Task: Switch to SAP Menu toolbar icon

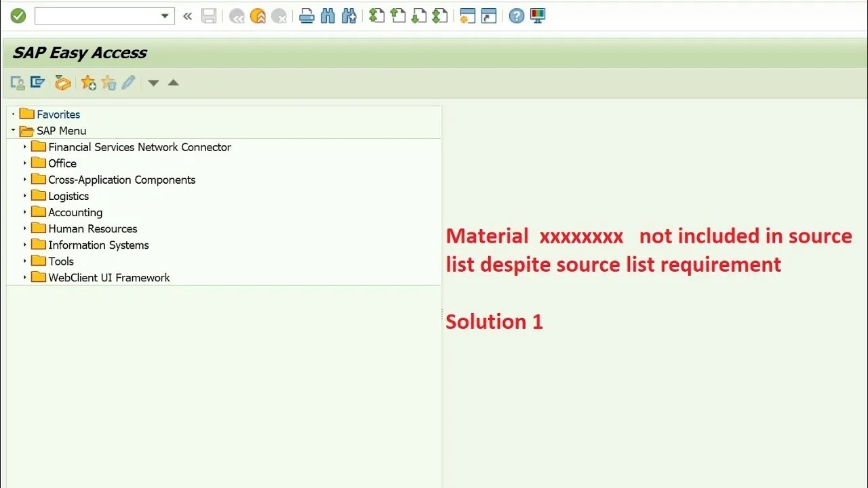Action: pos(37,83)
